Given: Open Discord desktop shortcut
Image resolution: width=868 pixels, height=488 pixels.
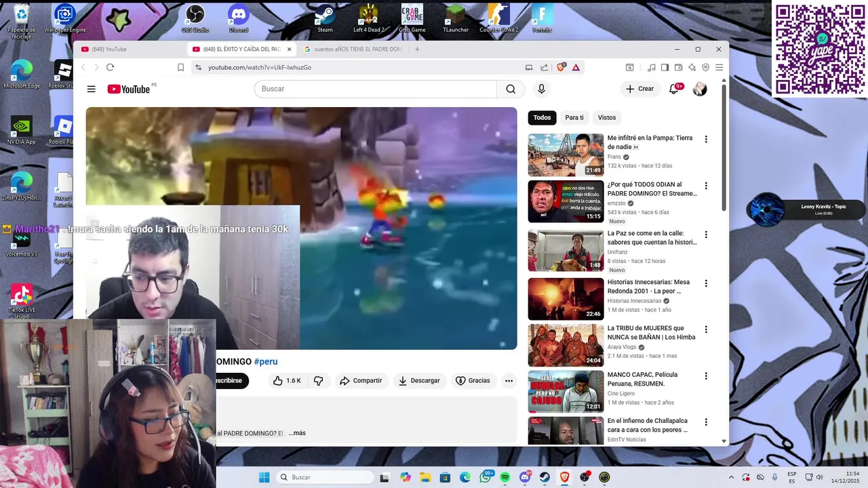Looking at the screenshot, I should coord(239,18).
